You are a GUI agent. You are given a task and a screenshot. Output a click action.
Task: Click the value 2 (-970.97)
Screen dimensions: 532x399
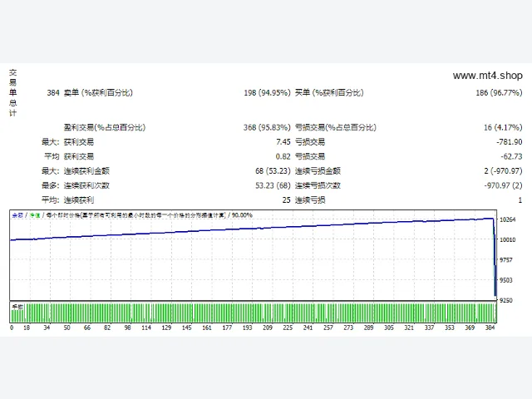(503, 171)
